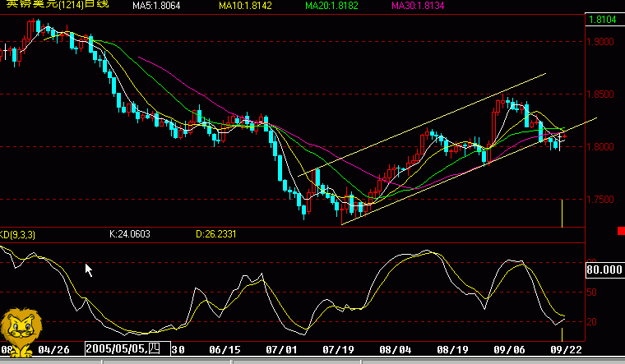Screen dimensions: 625x364
Task: Click the 09/22 date axis label
Action: tap(566, 350)
